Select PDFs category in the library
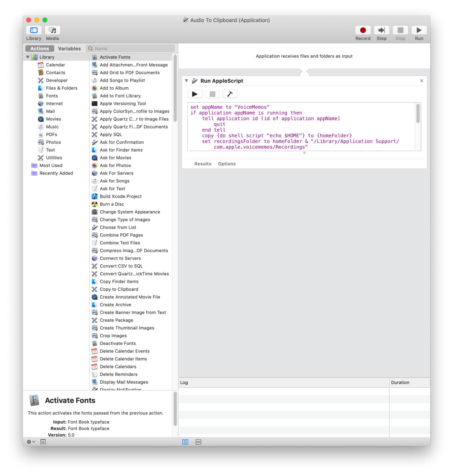 (51, 135)
